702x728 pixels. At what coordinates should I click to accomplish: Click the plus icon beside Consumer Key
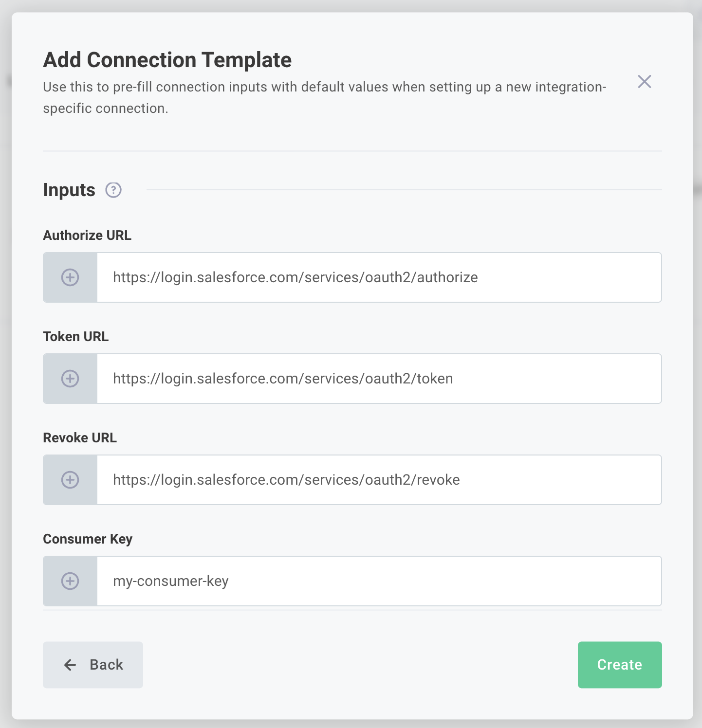click(x=71, y=581)
